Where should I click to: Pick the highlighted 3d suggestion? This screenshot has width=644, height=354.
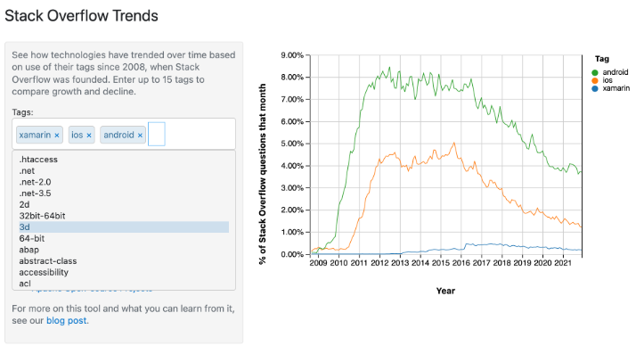click(x=124, y=227)
